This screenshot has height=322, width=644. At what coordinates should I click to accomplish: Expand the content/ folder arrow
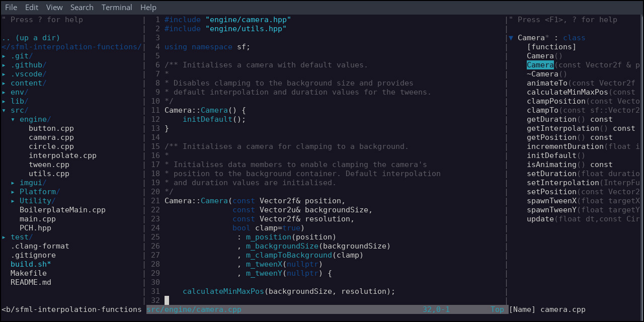(4, 83)
